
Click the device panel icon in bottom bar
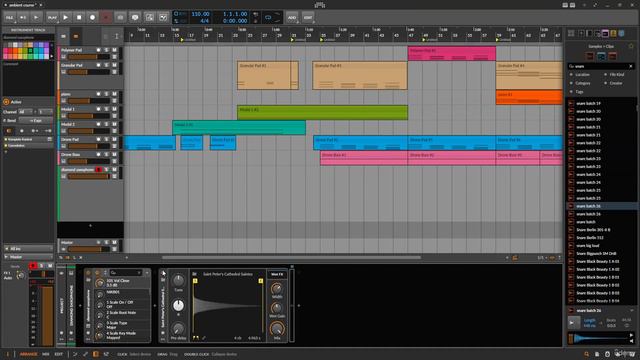pos(96,354)
